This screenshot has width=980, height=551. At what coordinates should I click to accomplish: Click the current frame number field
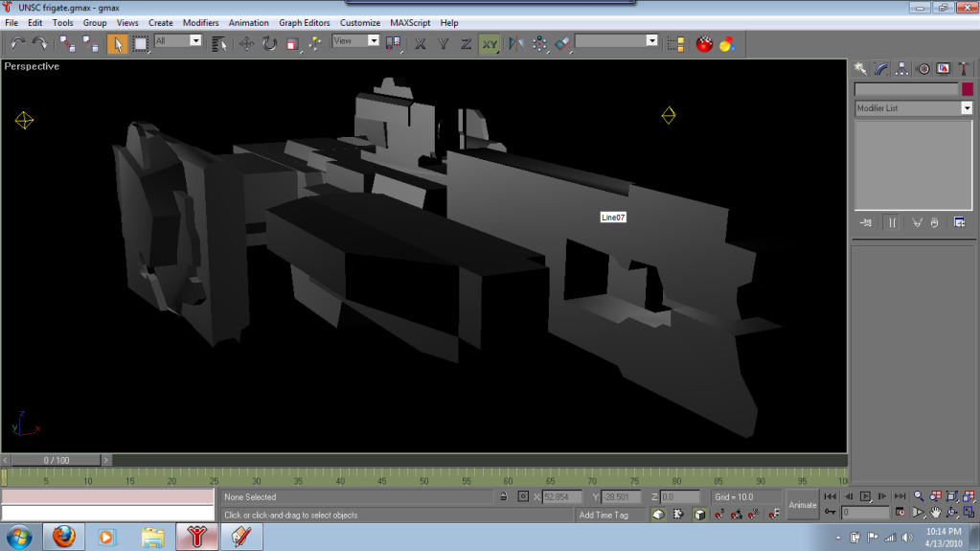(864, 513)
